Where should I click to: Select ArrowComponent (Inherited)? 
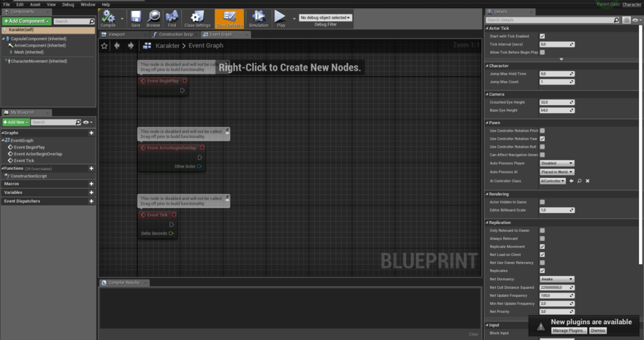[x=40, y=45]
